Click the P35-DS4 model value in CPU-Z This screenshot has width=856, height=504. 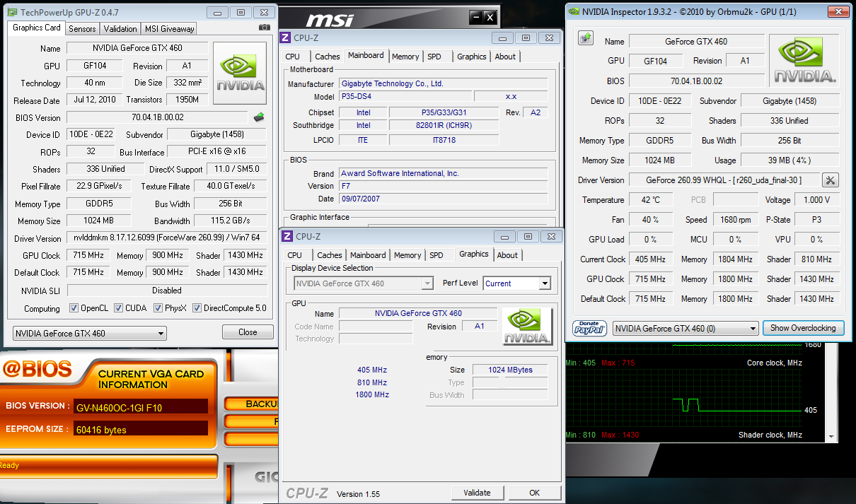405,96
